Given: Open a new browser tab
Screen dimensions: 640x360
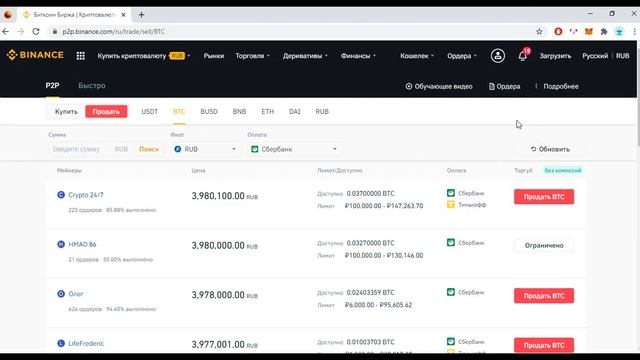Looking at the screenshot, I should (141, 15).
